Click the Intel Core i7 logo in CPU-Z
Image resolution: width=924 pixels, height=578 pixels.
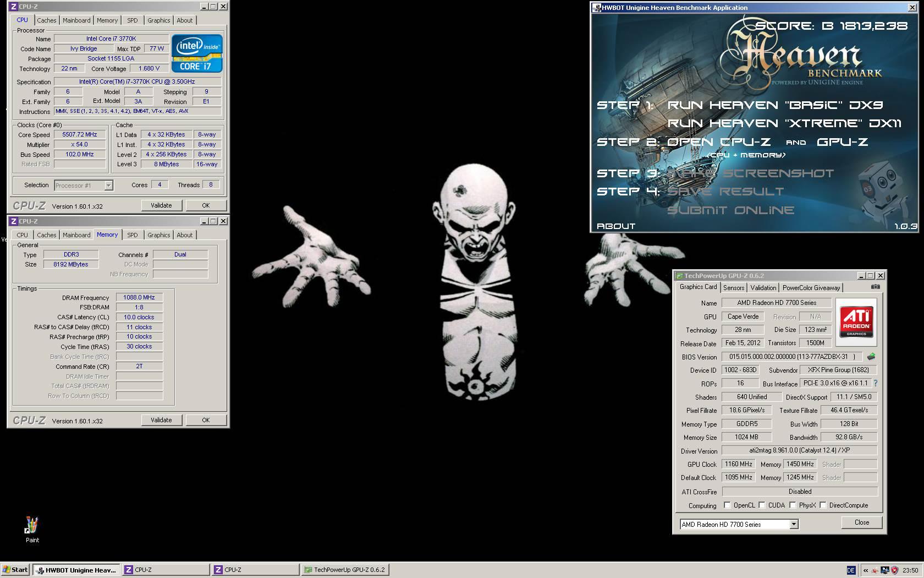pyautogui.click(x=197, y=53)
